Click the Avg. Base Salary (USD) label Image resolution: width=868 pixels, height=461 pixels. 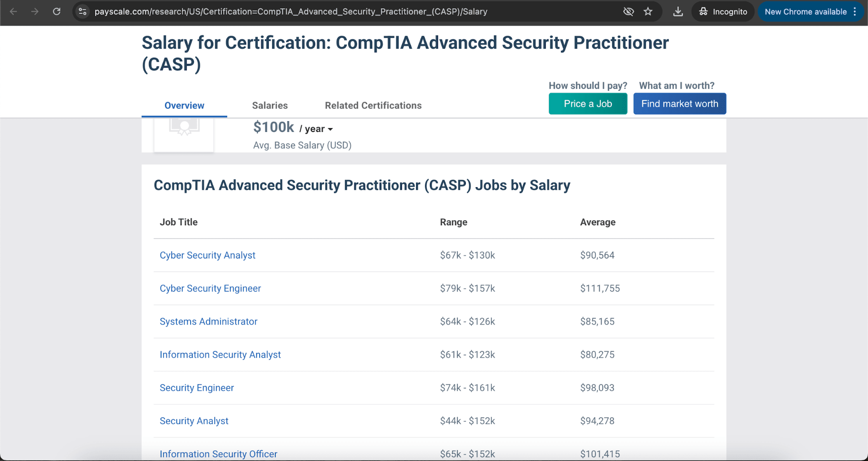[302, 145]
